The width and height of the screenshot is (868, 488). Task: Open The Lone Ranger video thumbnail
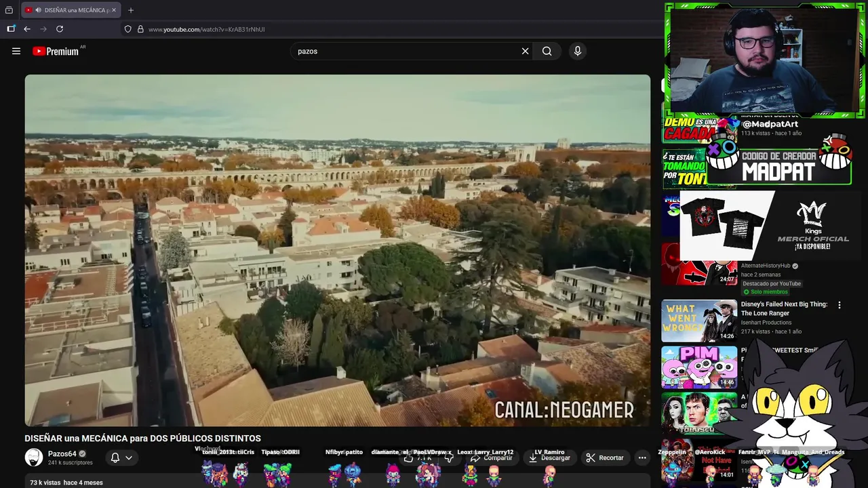(x=699, y=321)
